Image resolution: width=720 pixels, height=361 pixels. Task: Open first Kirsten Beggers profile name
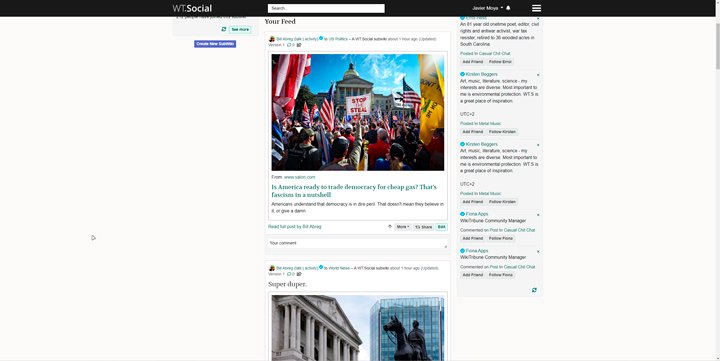(481, 74)
